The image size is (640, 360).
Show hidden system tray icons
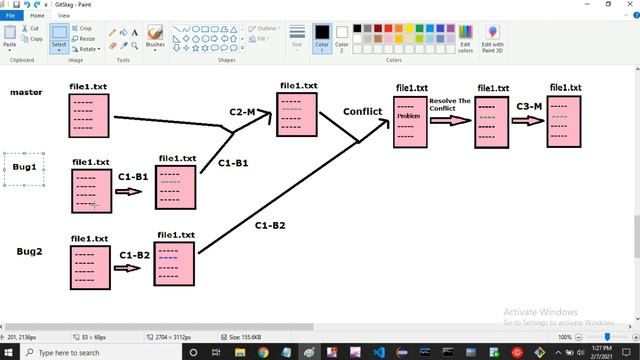tap(558, 352)
